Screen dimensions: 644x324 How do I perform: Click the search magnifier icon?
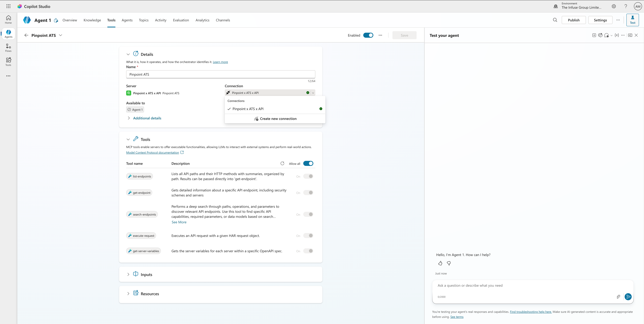click(x=555, y=20)
